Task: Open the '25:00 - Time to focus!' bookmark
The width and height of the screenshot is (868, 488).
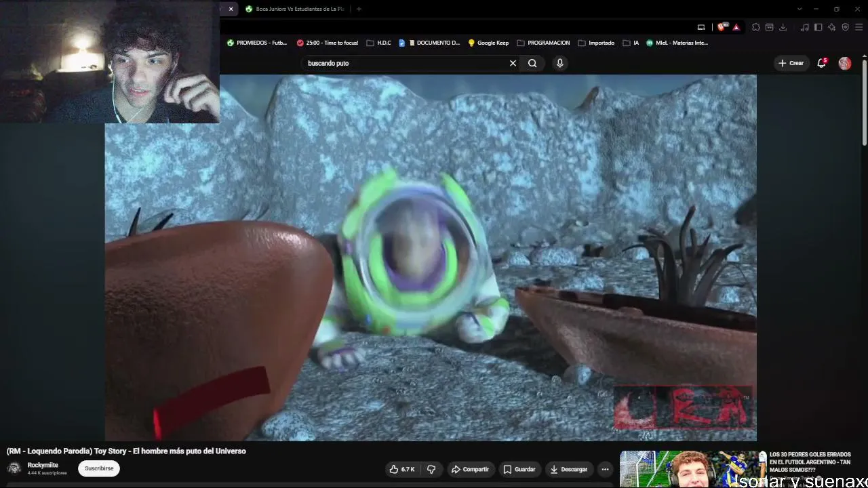Action: tap(327, 43)
